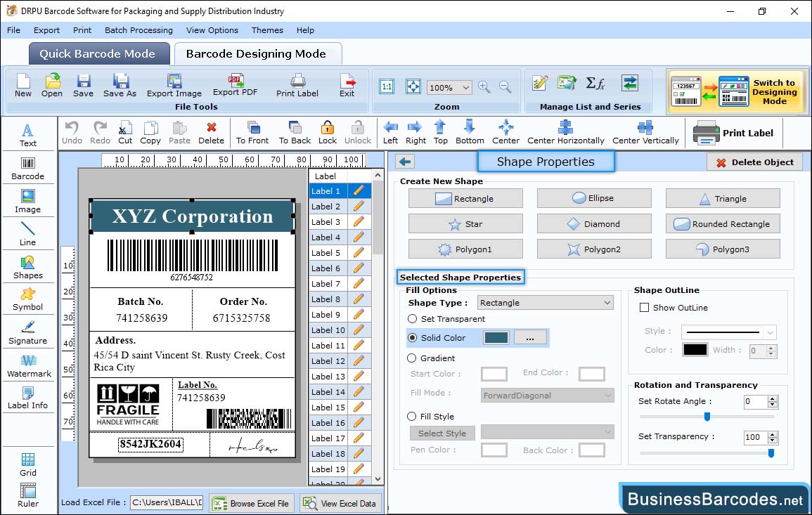Select the Text tool in sidebar

click(x=28, y=136)
